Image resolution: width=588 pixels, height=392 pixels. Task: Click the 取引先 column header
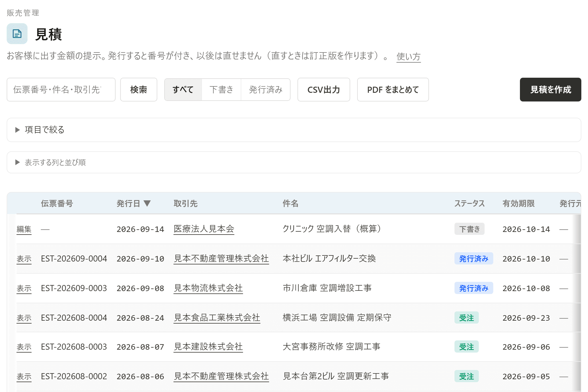(x=186, y=204)
